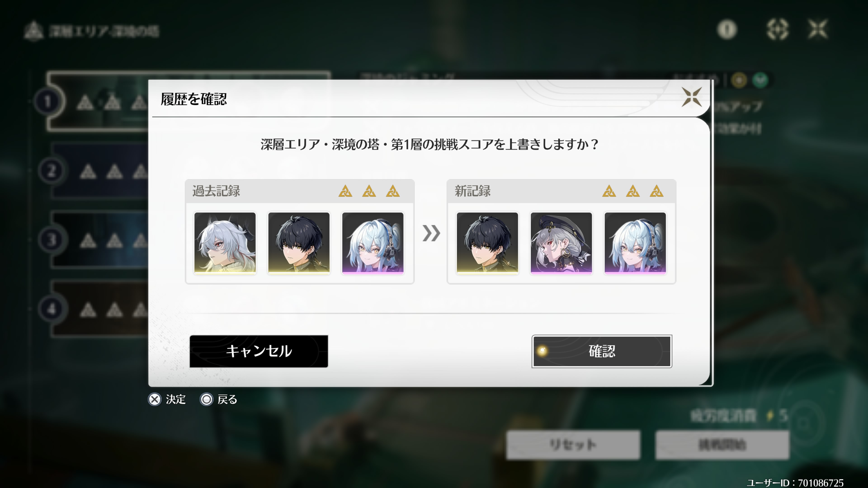Click the キャンセル button
The width and height of the screenshot is (868, 488).
pos(259,351)
